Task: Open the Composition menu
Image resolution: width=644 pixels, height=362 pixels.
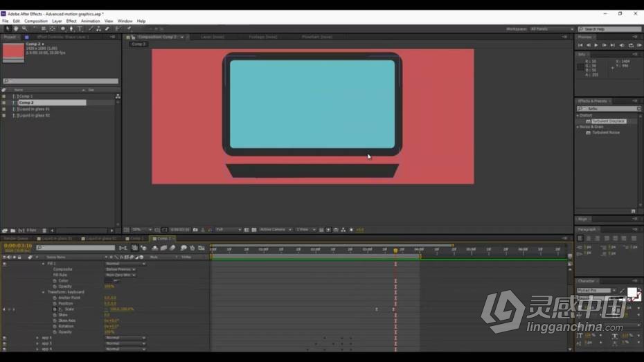Action: (x=36, y=21)
